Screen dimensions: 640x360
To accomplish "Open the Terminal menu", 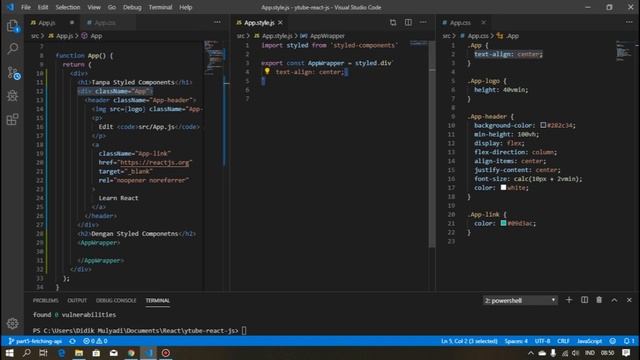I will pyautogui.click(x=160, y=7).
